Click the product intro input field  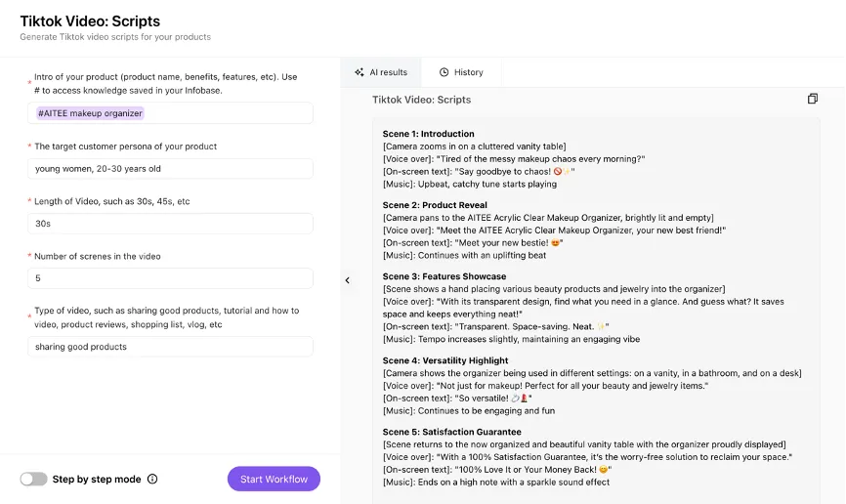tap(225, 113)
